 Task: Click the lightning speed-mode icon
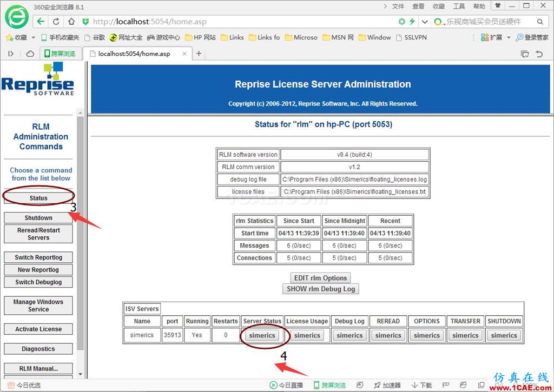412,22
